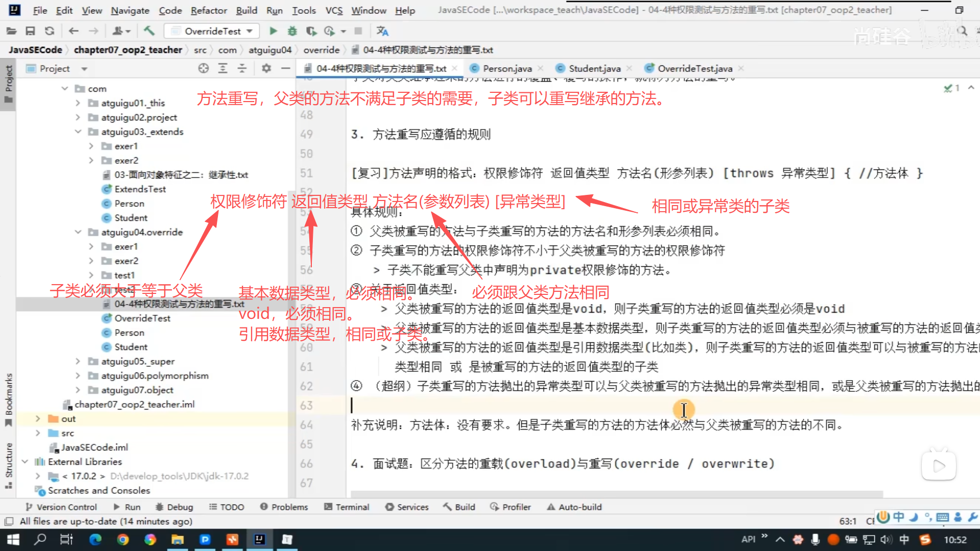Viewport: 980px width, 551px height.
Task: Open the Version Control tool window
Action: (61, 507)
